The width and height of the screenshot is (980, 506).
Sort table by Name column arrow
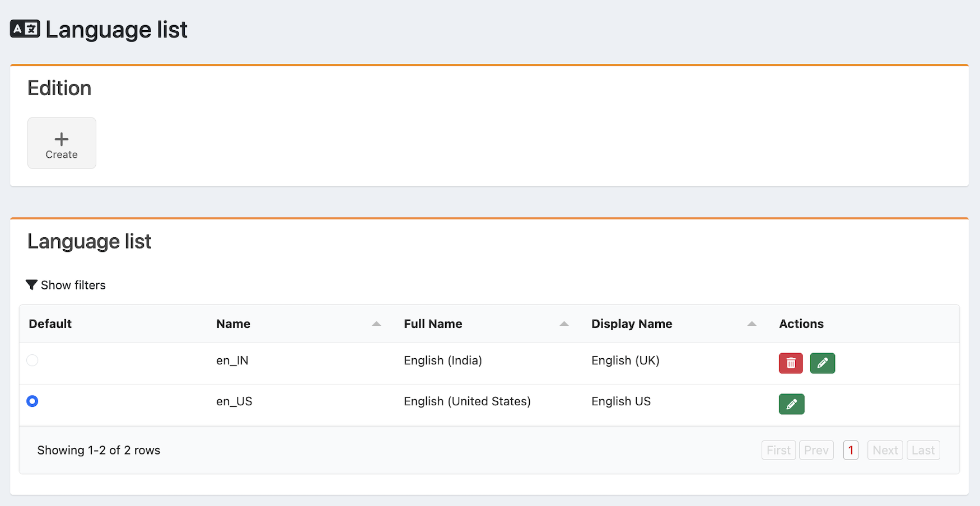pyautogui.click(x=376, y=324)
